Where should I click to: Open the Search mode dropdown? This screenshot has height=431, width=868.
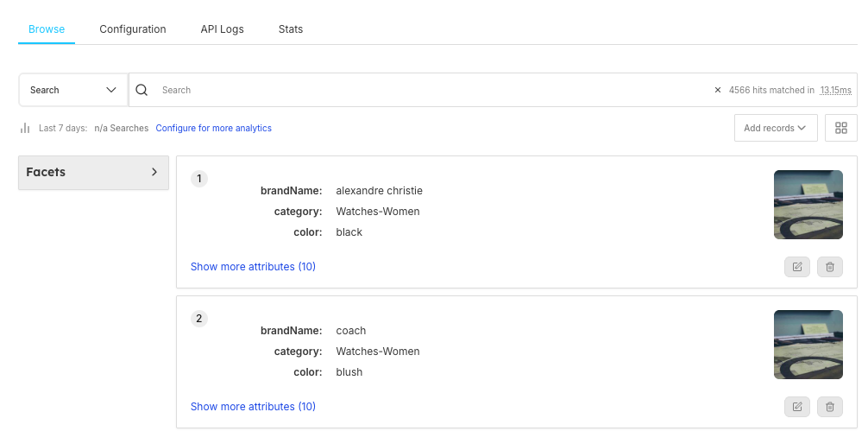(73, 90)
